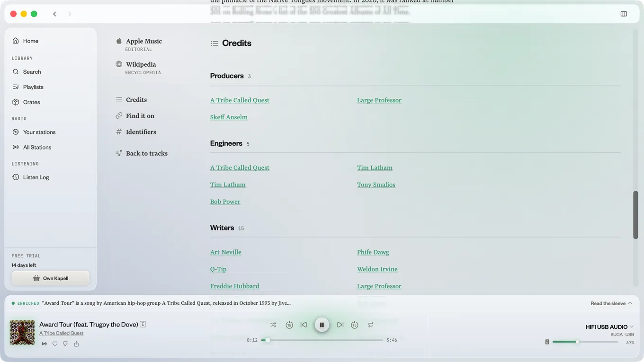The height and width of the screenshot is (362, 644).
Task: Open Skeff Anselm producer link
Action: click(229, 117)
